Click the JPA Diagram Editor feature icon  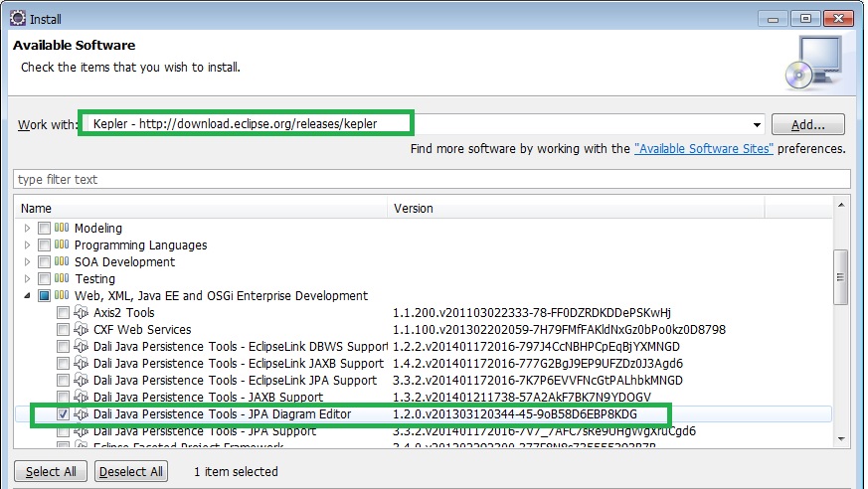click(x=82, y=414)
